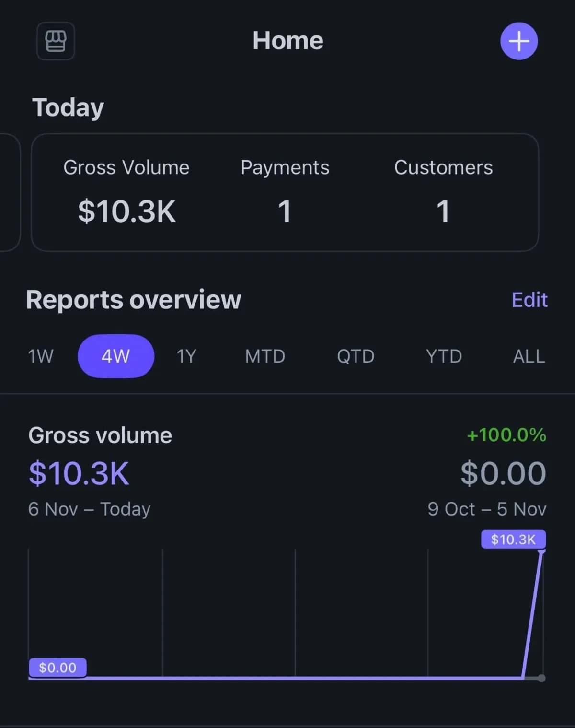Show the YTD report range
The width and height of the screenshot is (575, 728).
click(x=444, y=356)
